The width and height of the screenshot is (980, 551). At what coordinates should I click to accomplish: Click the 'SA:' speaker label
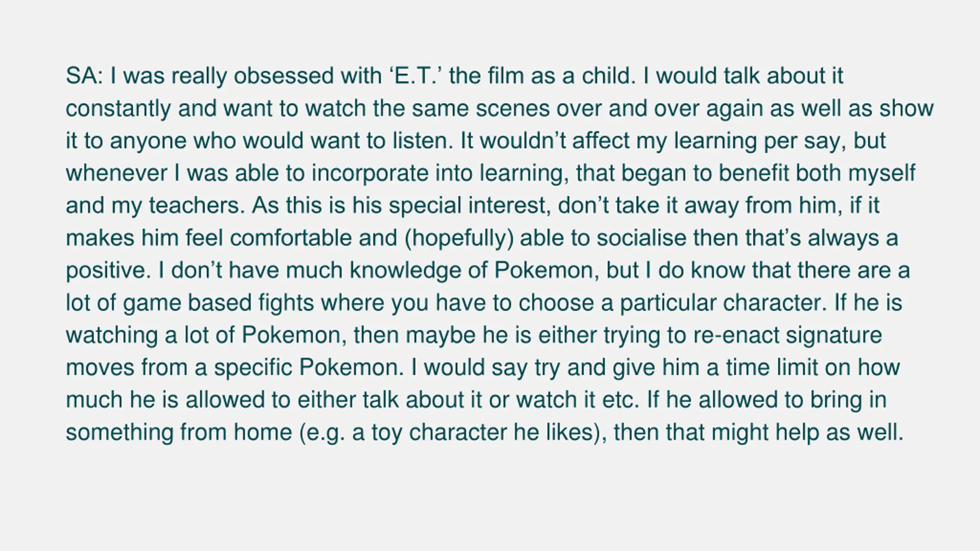(85, 76)
